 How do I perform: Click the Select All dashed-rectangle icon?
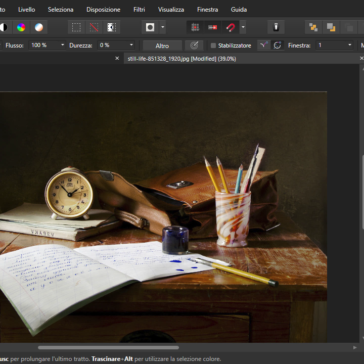pyautogui.click(x=76, y=27)
